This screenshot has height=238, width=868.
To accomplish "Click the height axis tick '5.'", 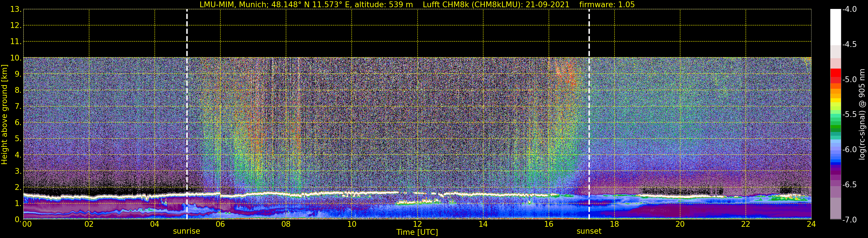I will click(18, 139).
